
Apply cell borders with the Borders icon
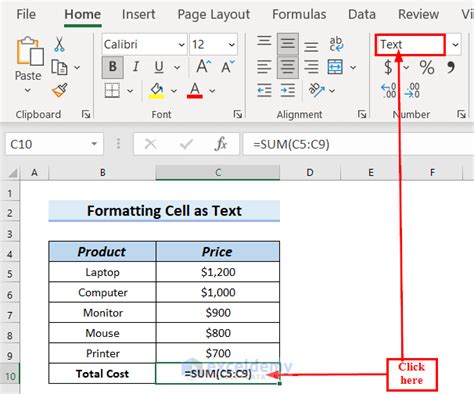coord(112,90)
